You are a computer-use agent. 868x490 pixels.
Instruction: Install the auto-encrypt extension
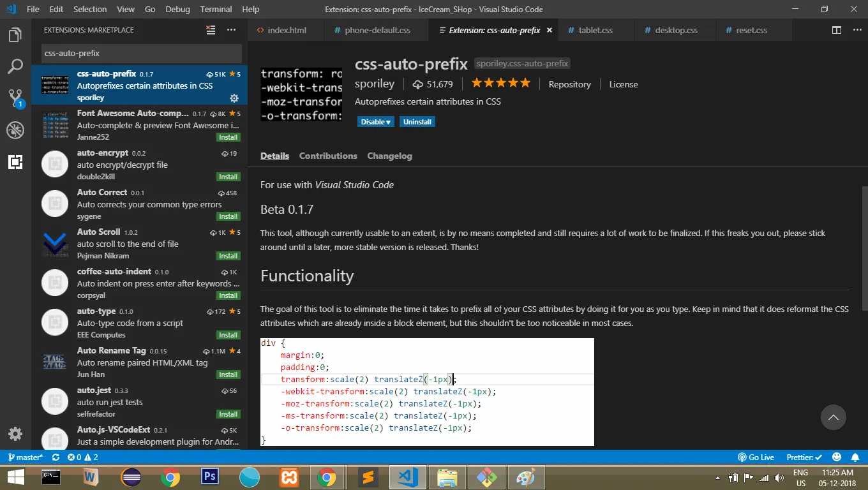[228, 177]
